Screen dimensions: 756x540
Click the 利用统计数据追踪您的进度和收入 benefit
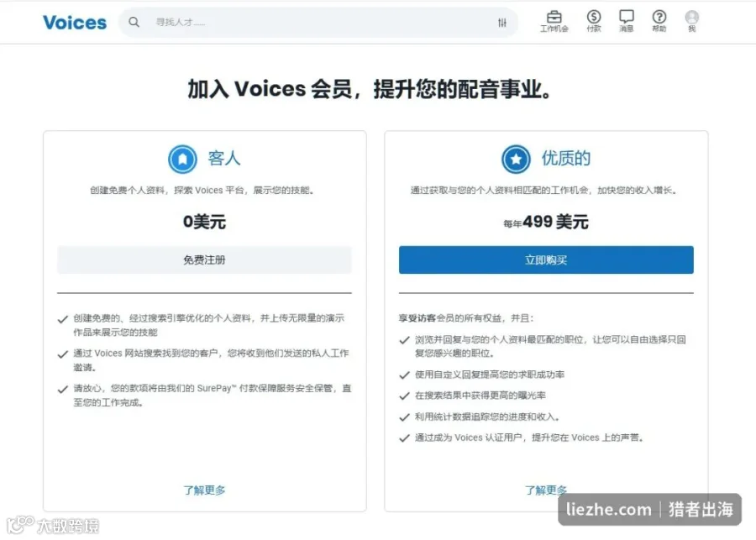487,417
